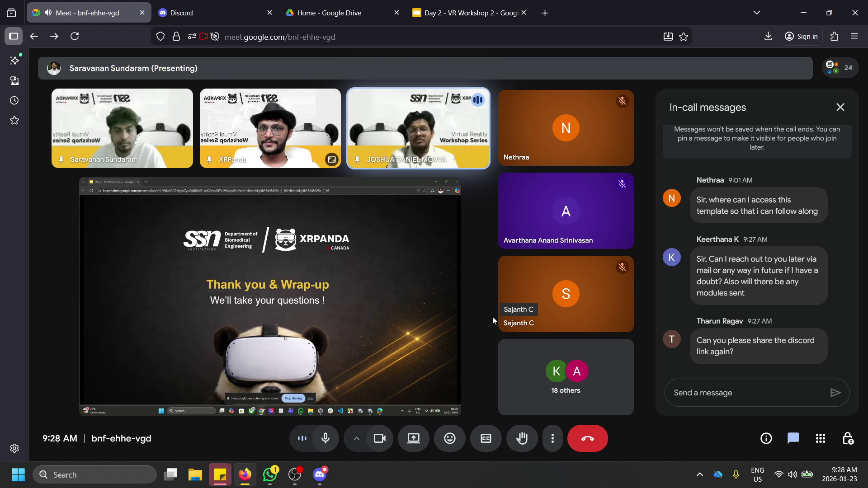Click the present screen icon

(x=413, y=438)
